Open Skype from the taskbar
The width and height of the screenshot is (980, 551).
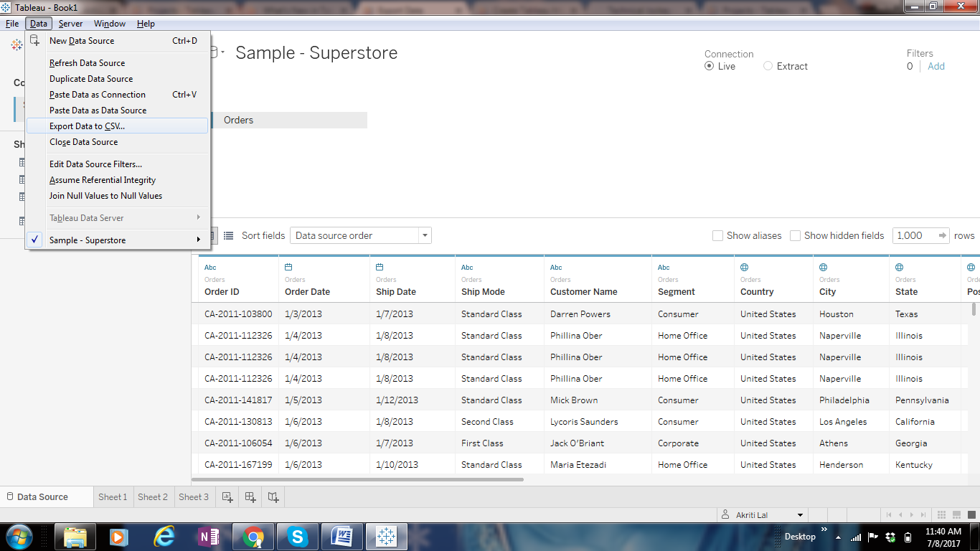(298, 537)
